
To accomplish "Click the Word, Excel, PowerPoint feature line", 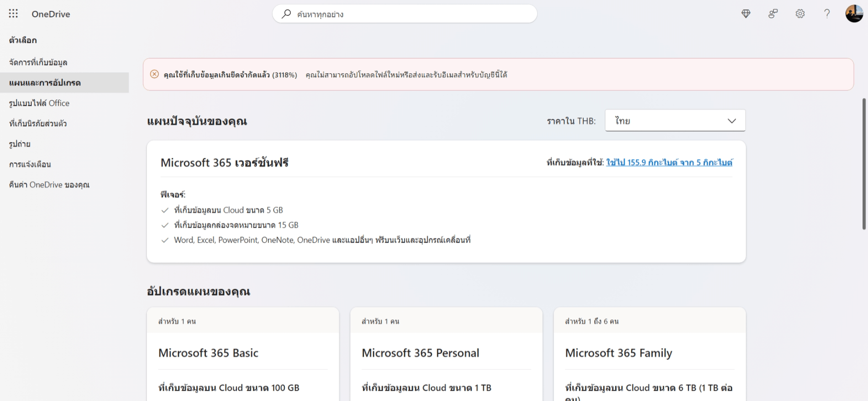I will click(322, 240).
